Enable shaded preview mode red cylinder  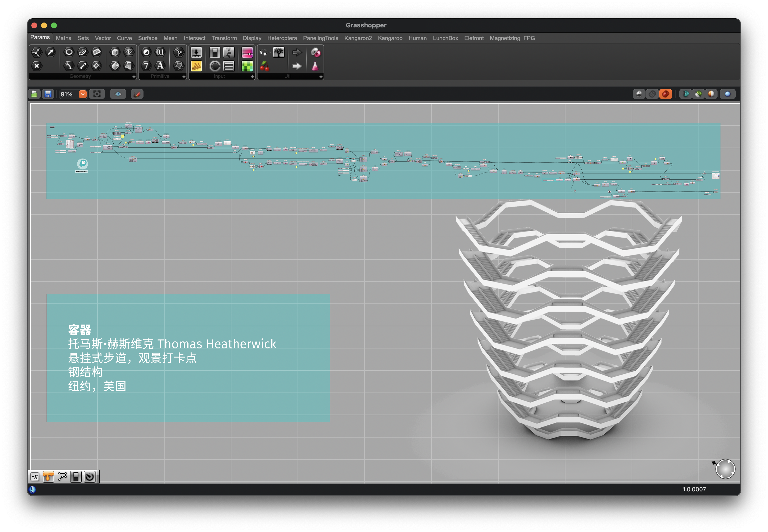point(665,94)
